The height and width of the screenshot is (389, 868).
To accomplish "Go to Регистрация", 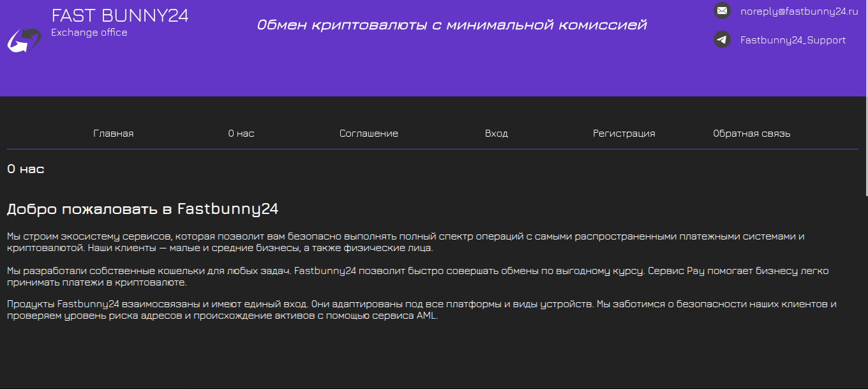I will pyautogui.click(x=624, y=133).
